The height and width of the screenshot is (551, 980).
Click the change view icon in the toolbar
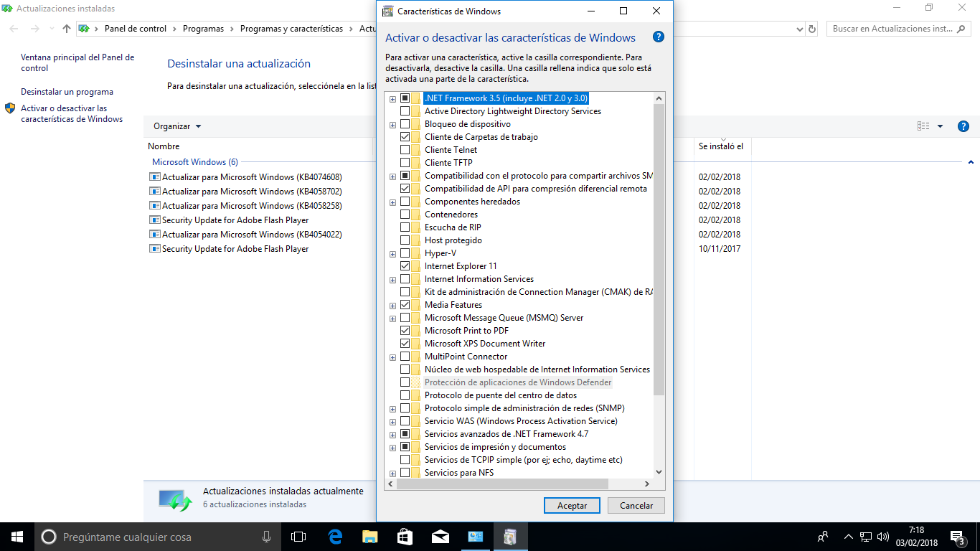point(923,126)
